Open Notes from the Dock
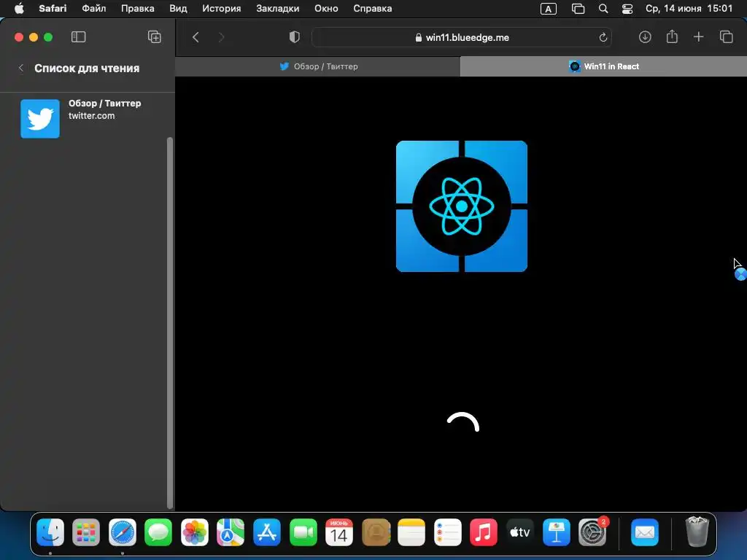Viewport: 747px width, 560px height. pyautogui.click(x=411, y=532)
